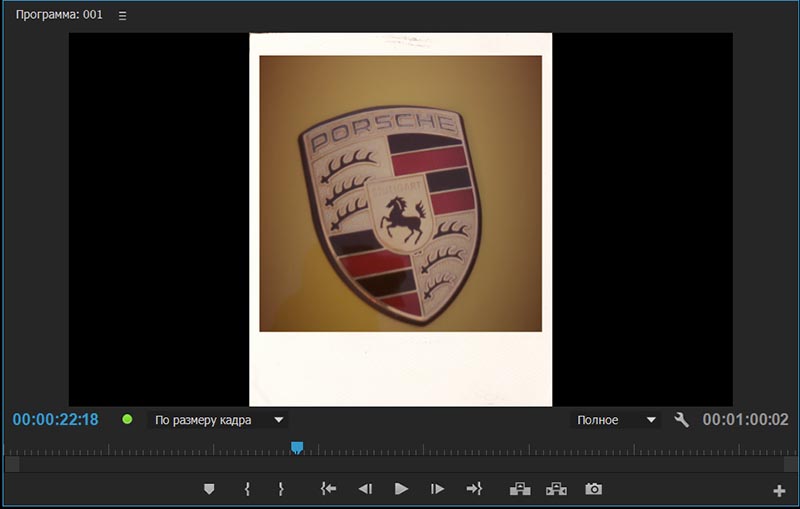Click the Lift button

coord(520,489)
